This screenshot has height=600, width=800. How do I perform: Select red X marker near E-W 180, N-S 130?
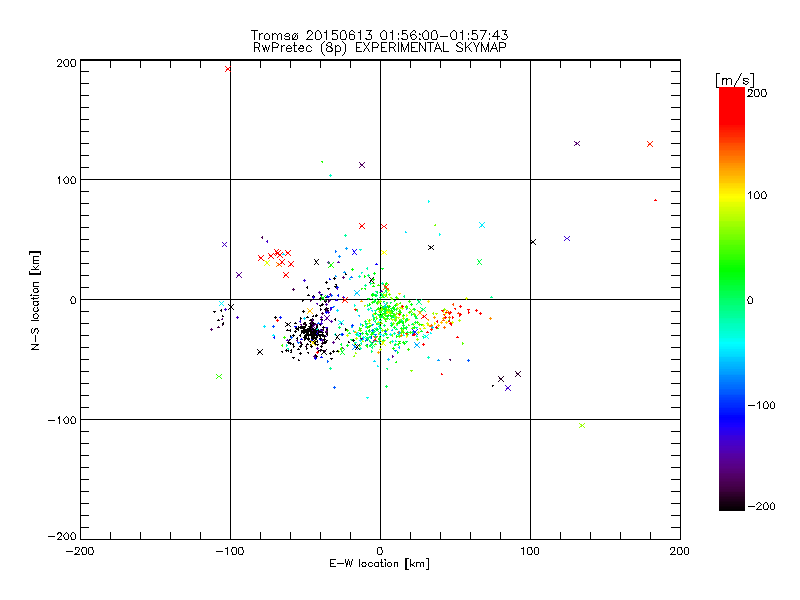click(x=649, y=144)
